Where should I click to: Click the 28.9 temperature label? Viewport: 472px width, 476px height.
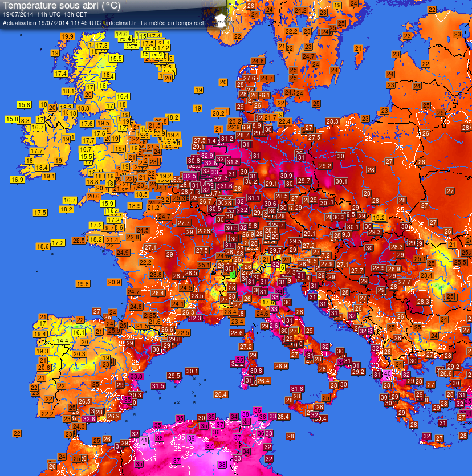click(x=379, y=267)
